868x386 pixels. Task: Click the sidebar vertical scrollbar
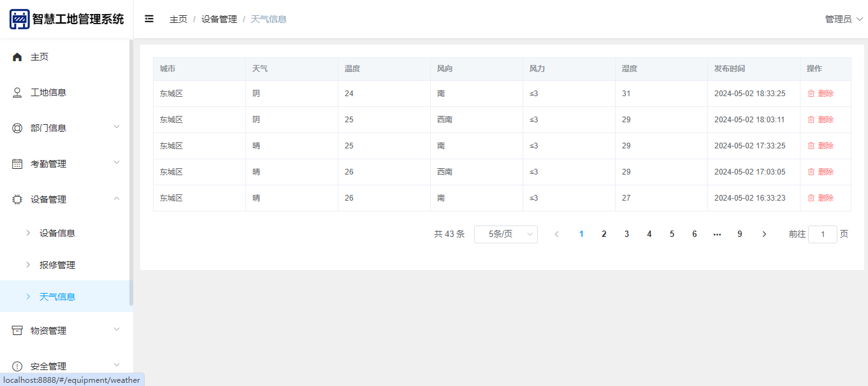[x=131, y=172]
